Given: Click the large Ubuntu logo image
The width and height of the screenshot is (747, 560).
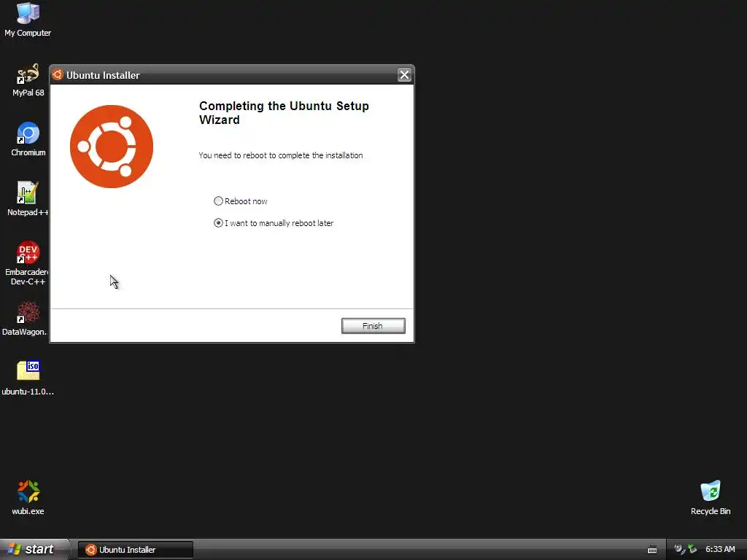Looking at the screenshot, I should [112, 146].
